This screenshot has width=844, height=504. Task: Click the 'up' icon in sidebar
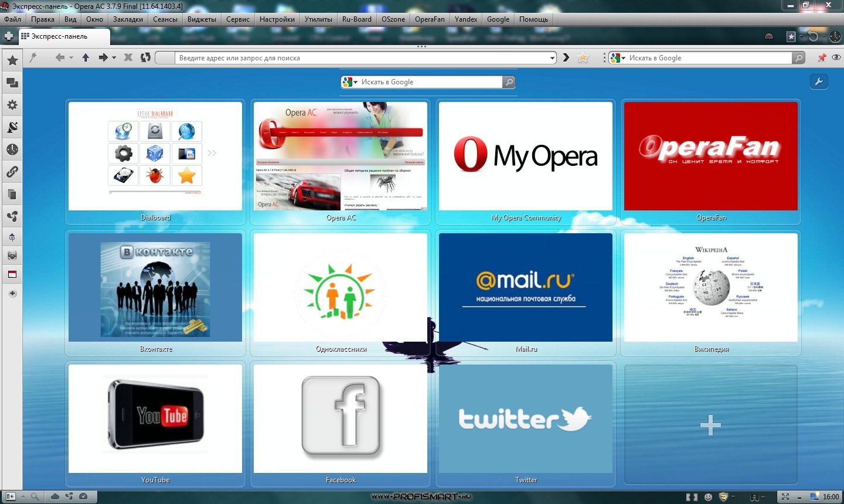tap(12, 237)
